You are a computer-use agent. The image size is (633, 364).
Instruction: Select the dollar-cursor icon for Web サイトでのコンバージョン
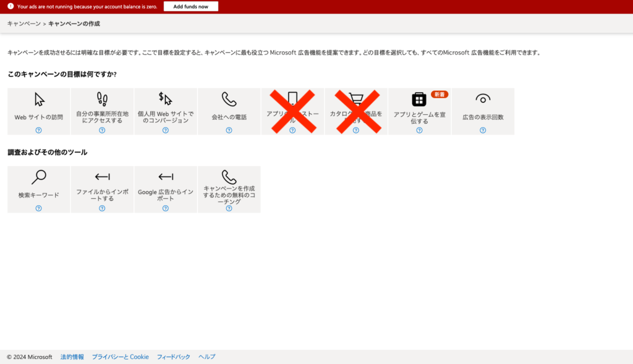click(166, 98)
